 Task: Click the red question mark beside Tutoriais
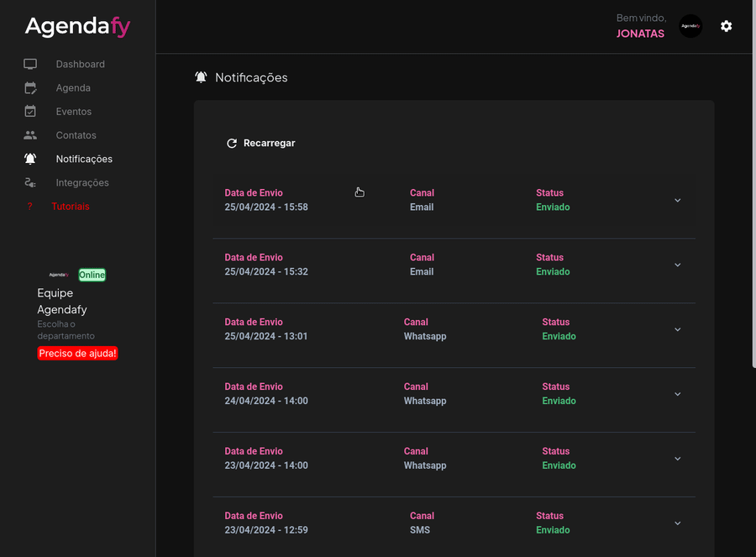(29, 206)
